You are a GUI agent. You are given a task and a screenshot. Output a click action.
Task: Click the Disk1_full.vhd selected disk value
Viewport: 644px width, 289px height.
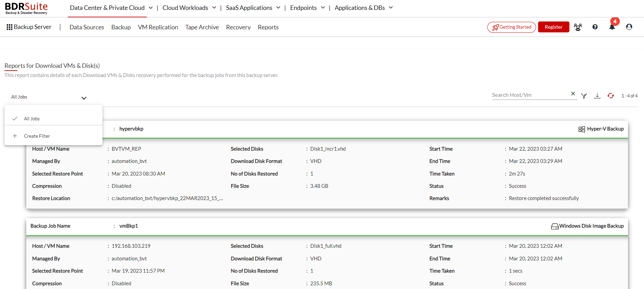[x=326, y=246]
